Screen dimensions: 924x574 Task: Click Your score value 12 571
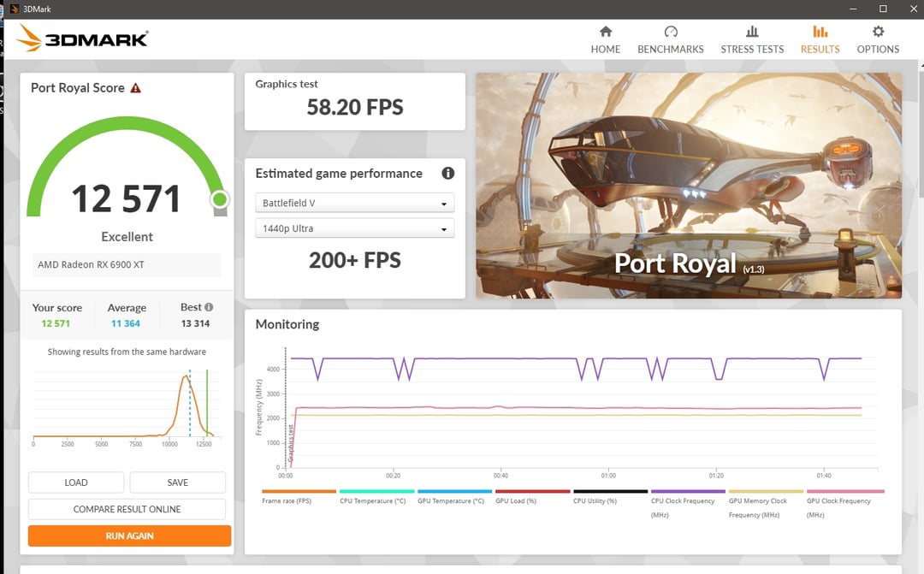[x=56, y=323]
